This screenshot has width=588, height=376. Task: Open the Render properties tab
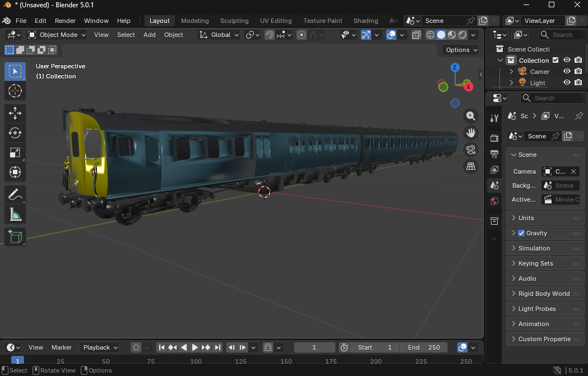click(x=494, y=138)
